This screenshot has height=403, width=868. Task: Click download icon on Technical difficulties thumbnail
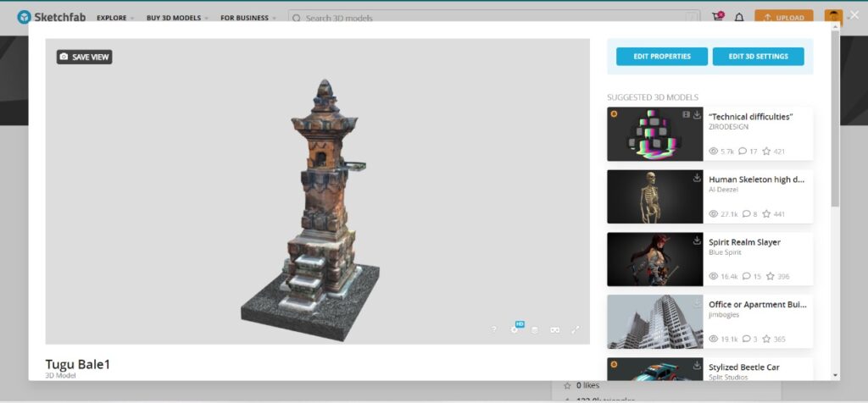pos(697,114)
